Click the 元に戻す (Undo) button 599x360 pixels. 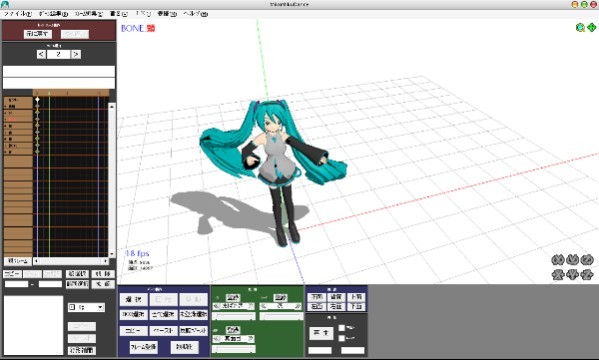click(38, 34)
